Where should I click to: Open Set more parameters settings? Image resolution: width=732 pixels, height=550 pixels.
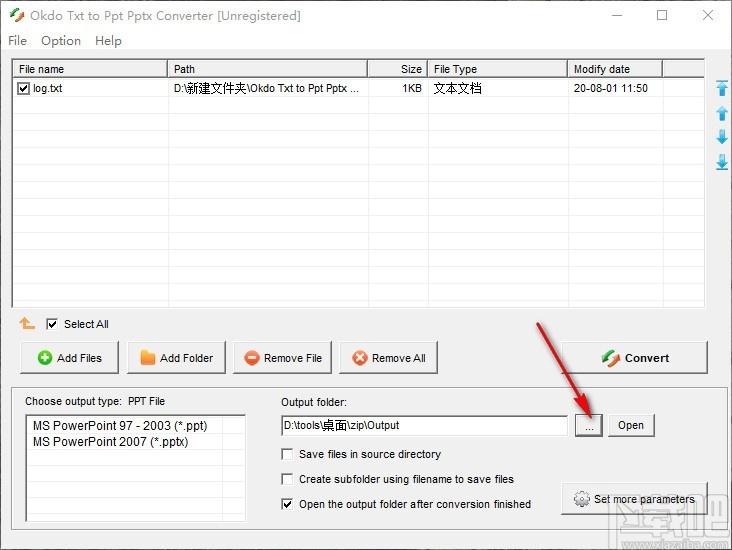tap(634, 499)
